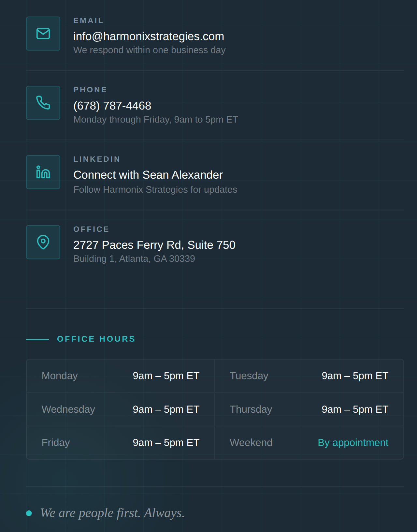Image resolution: width=417 pixels, height=532 pixels.
Task: Click Follow Harmonix Strategies for updates text
Action: click(155, 189)
